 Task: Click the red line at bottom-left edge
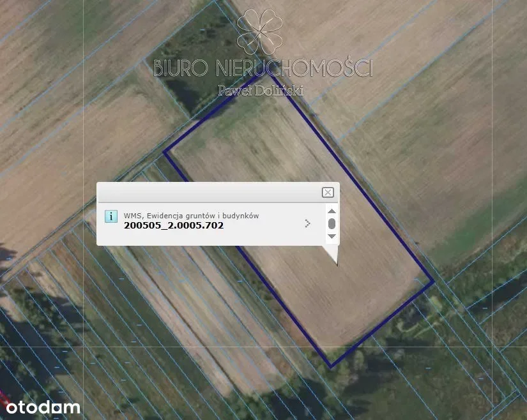click(x=3, y=397)
